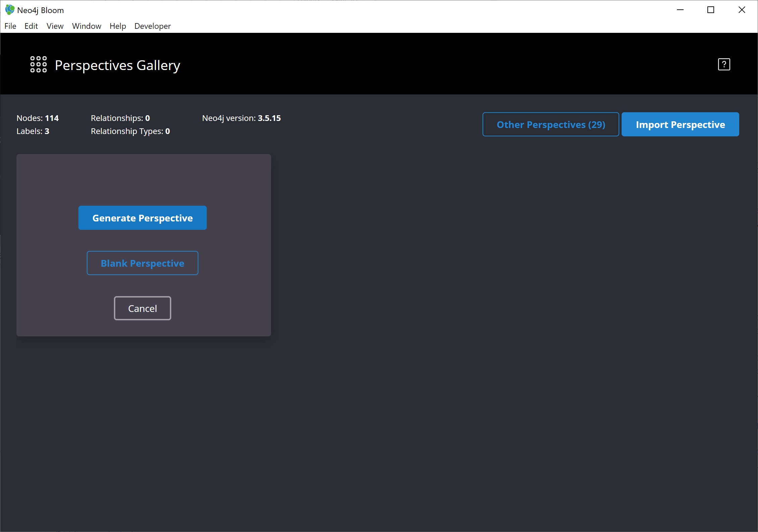
Task: Minimize the Neo4j Bloom window
Action: (680, 10)
